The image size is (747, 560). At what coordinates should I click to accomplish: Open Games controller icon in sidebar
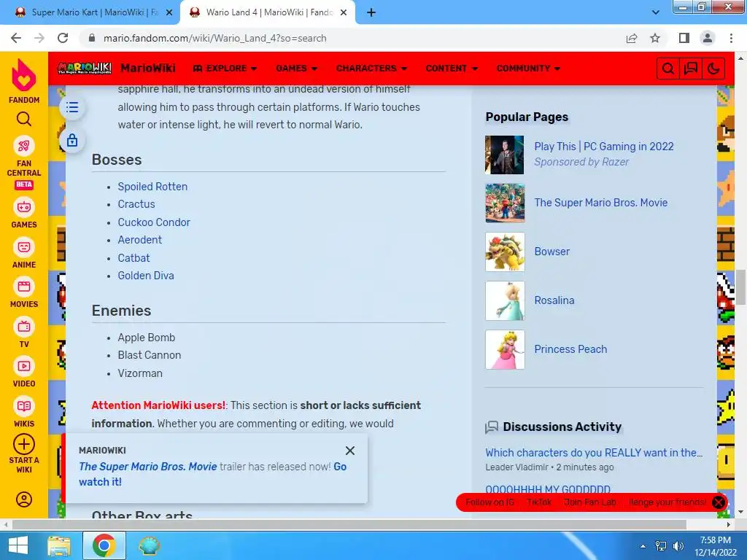coord(24,207)
